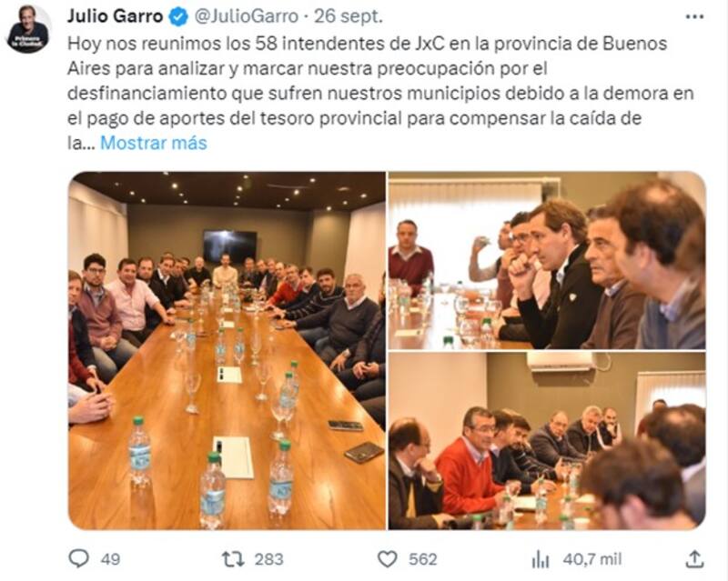Image resolution: width=728 pixels, height=581 pixels.
Task: Click the Julio Garro display name
Action: pyautogui.click(x=116, y=16)
